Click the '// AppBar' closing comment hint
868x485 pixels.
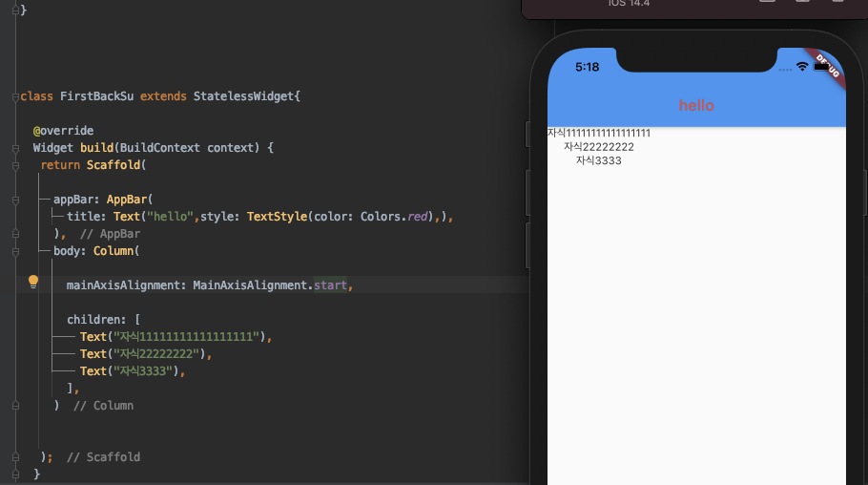[110, 233]
